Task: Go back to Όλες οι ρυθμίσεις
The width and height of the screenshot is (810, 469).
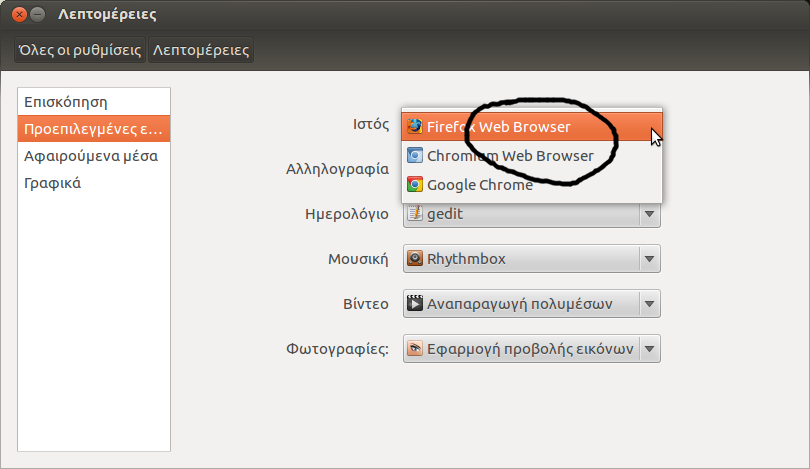Action: (x=80, y=50)
